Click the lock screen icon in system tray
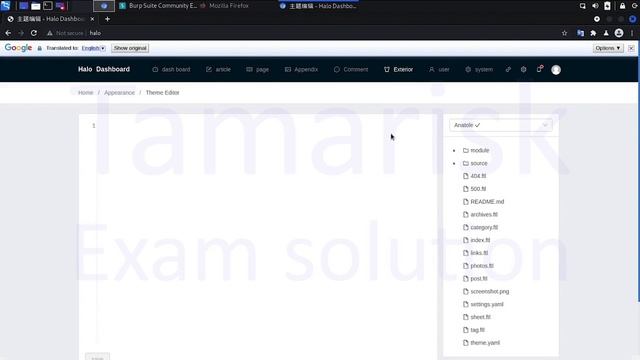The image size is (640, 360). point(622,6)
